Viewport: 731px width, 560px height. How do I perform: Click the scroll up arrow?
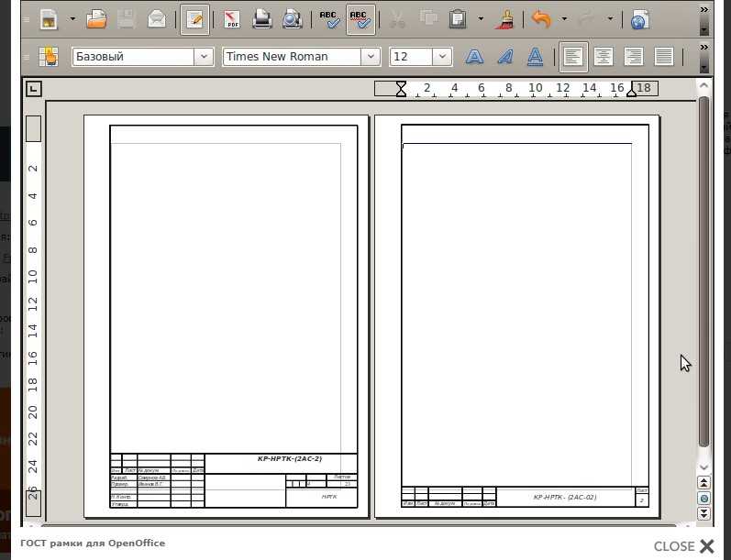click(704, 86)
